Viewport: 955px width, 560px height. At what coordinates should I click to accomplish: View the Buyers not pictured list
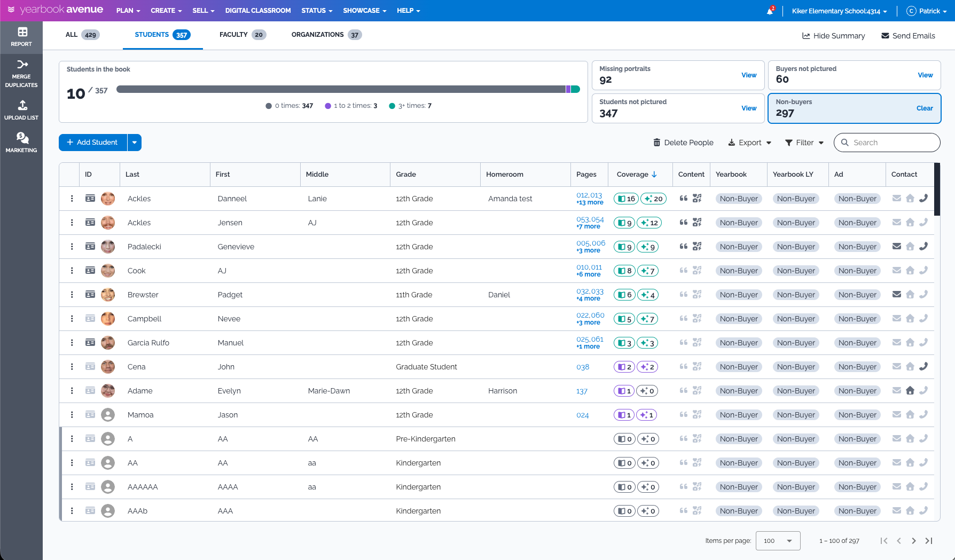[x=925, y=75]
